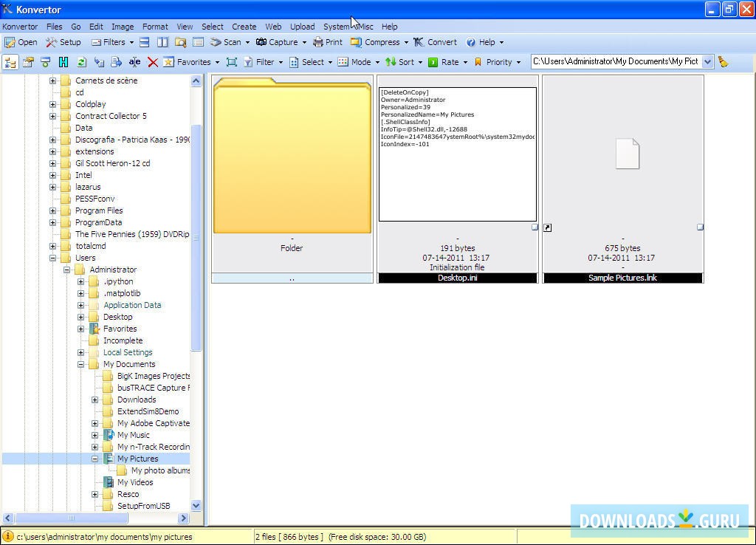Click the cyan H icon
Screen dimensions: 756x545
tap(63, 62)
